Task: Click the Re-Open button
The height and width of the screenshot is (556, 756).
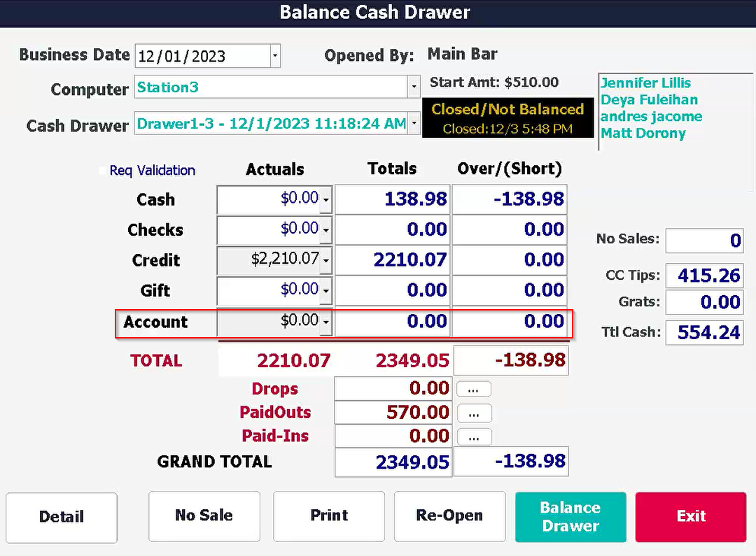Action: tap(449, 516)
